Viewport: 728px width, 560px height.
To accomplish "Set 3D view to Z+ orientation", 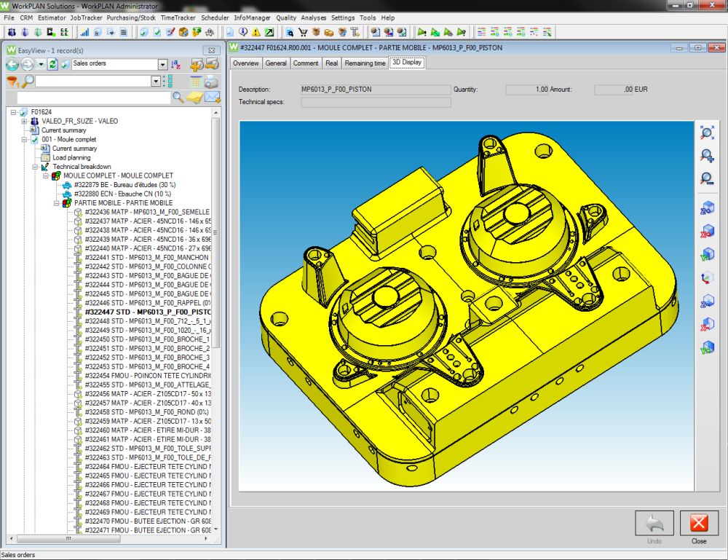I will coord(707,208).
